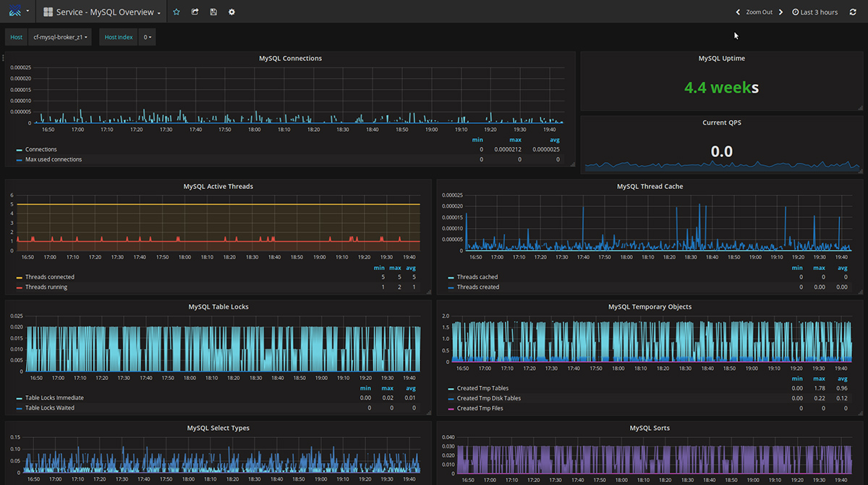Shift time range back with left arrow
868x485 pixels.
tap(738, 12)
